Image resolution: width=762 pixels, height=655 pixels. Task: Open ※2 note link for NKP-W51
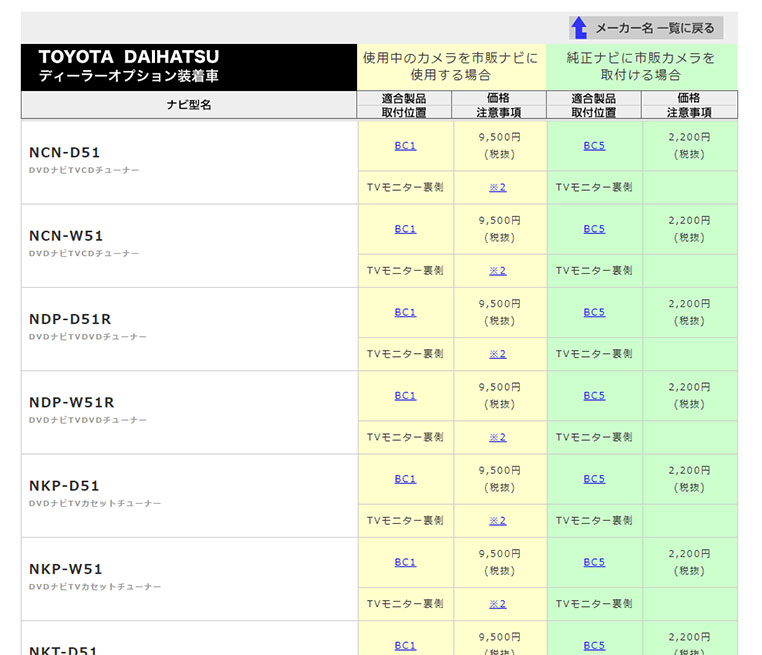[x=498, y=604]
